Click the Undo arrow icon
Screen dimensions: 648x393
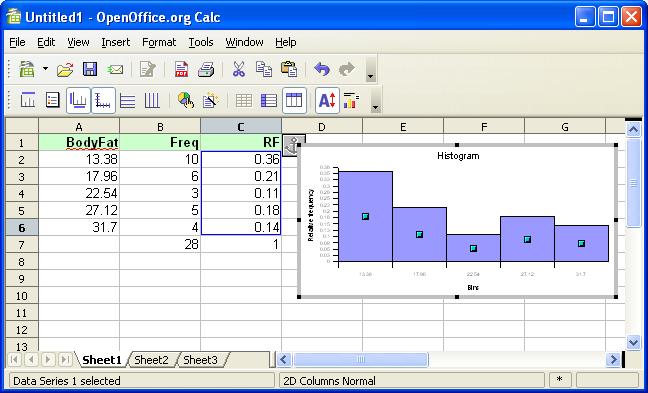[x=322, y=69]
